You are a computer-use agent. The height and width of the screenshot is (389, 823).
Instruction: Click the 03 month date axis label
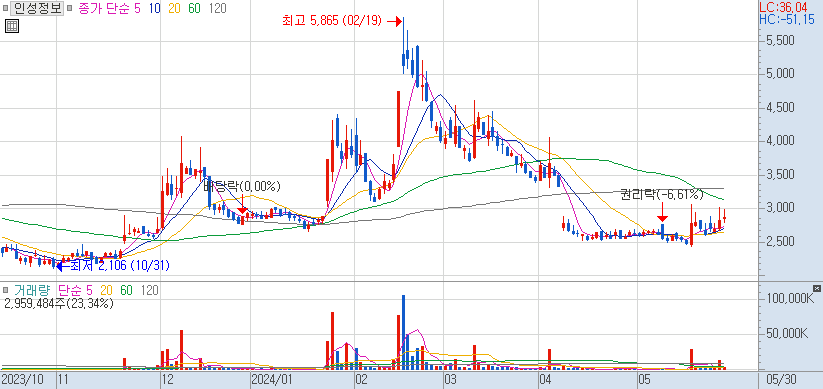click(450, 379)
